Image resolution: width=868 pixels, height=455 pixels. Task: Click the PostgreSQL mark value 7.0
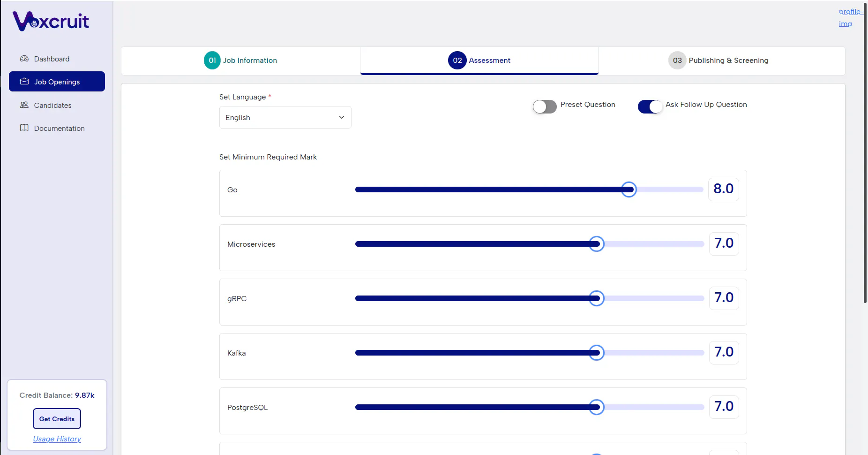tap(724, 407)
